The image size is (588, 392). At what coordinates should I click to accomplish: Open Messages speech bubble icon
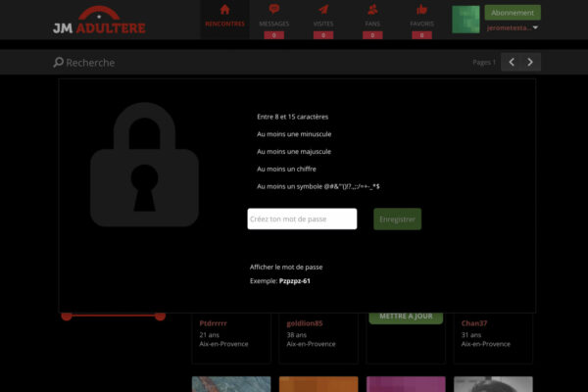pos(274,9)
